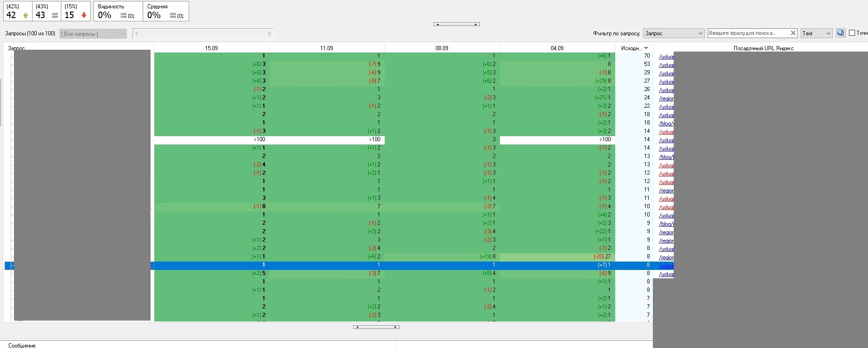Select the 53 value in the Исходн... column
This screenshot has height=348, width=868.
click(x=647, y=64)
